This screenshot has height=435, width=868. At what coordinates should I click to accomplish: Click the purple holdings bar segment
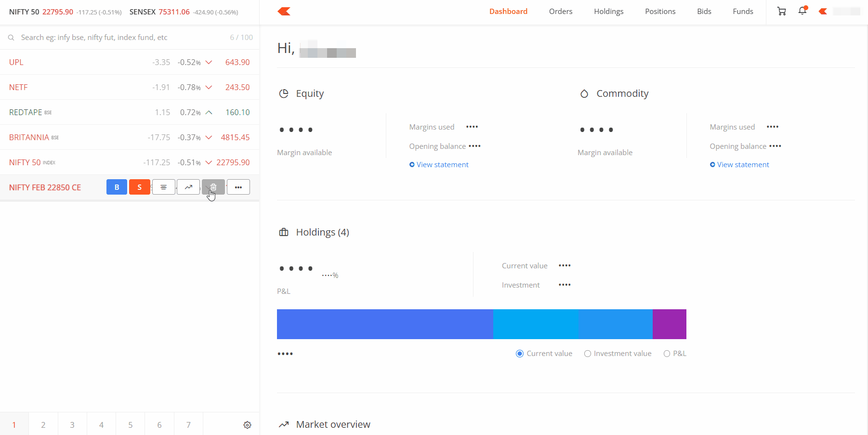click(670, 324)
